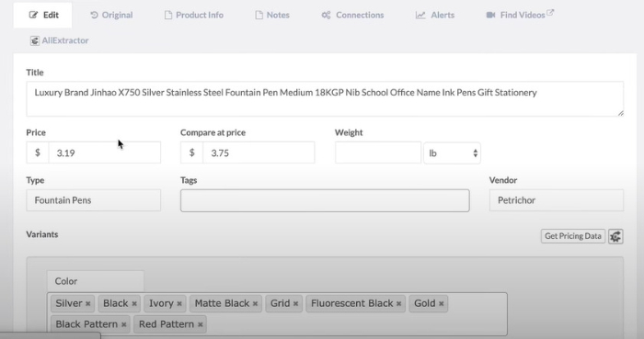Remove the Silver color tag
Screen dimensions: 644x339
pos(88,304)
